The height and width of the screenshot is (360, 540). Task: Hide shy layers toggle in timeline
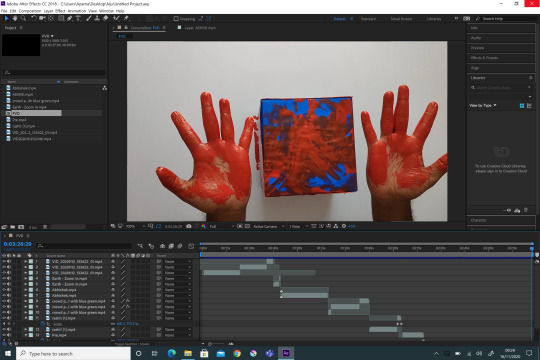click(x=163, y=246)
